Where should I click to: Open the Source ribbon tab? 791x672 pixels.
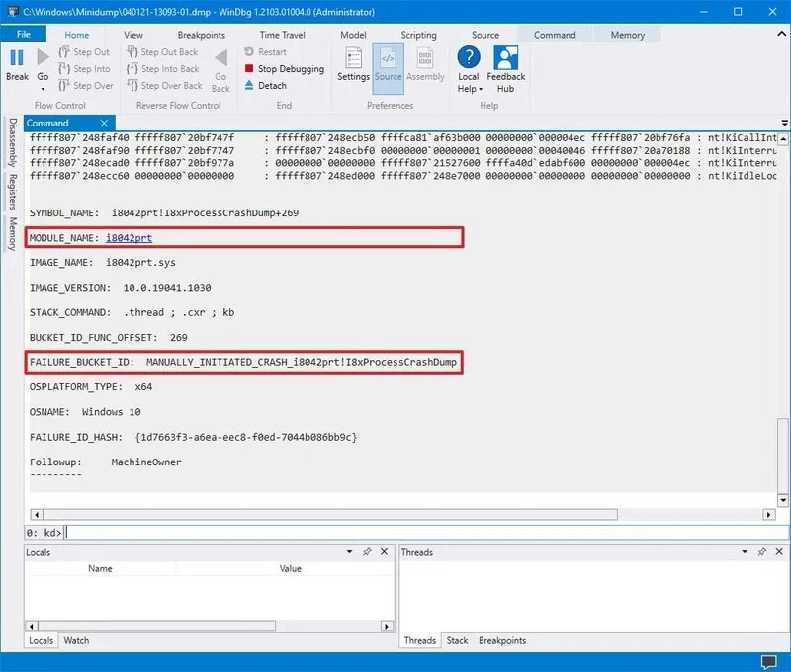pos(485,35)
